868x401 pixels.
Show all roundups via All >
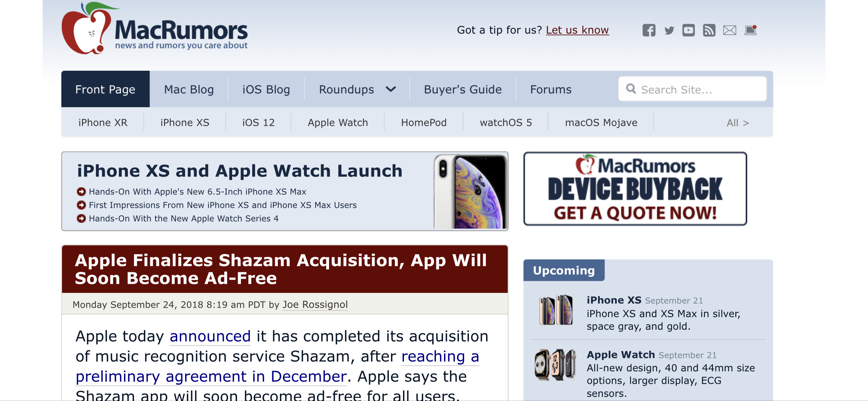(738, 123)
